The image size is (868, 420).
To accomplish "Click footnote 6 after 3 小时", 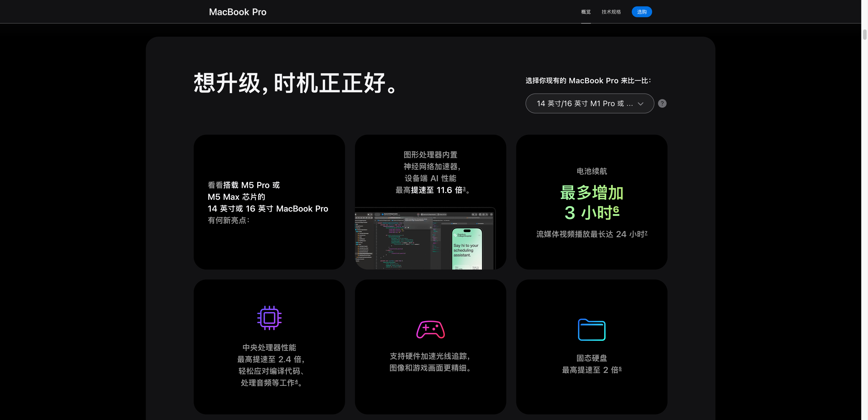I will pyautogui.click(x=616, y=210).
